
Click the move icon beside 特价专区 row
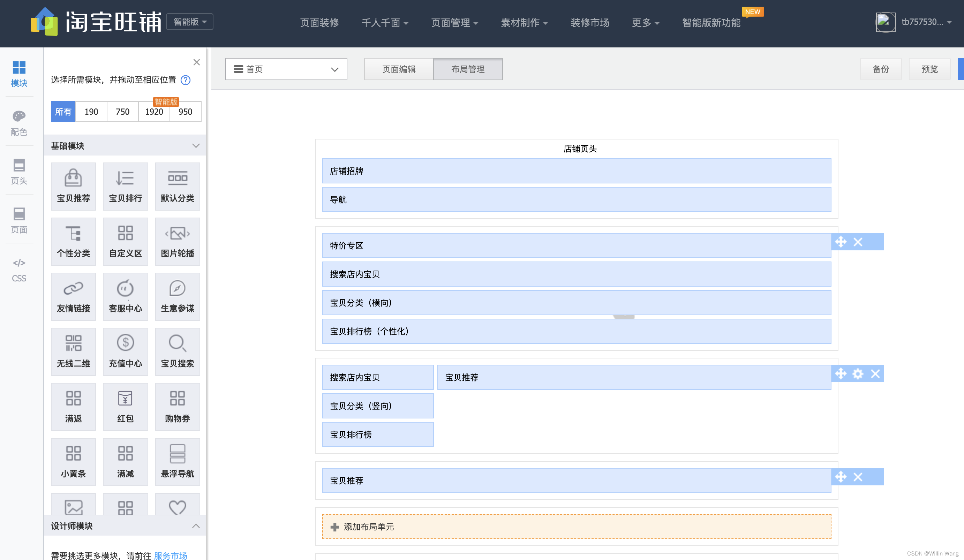[841, 242]
